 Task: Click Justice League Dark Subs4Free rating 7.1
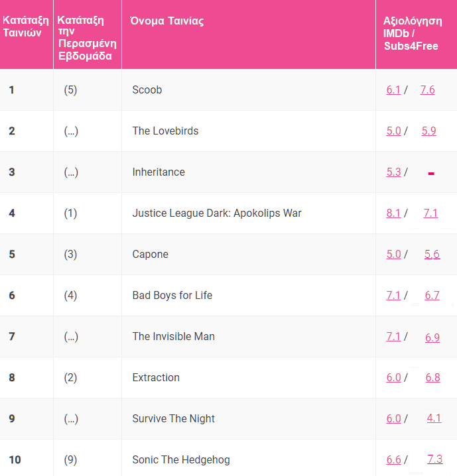click(x=430, y=213)
